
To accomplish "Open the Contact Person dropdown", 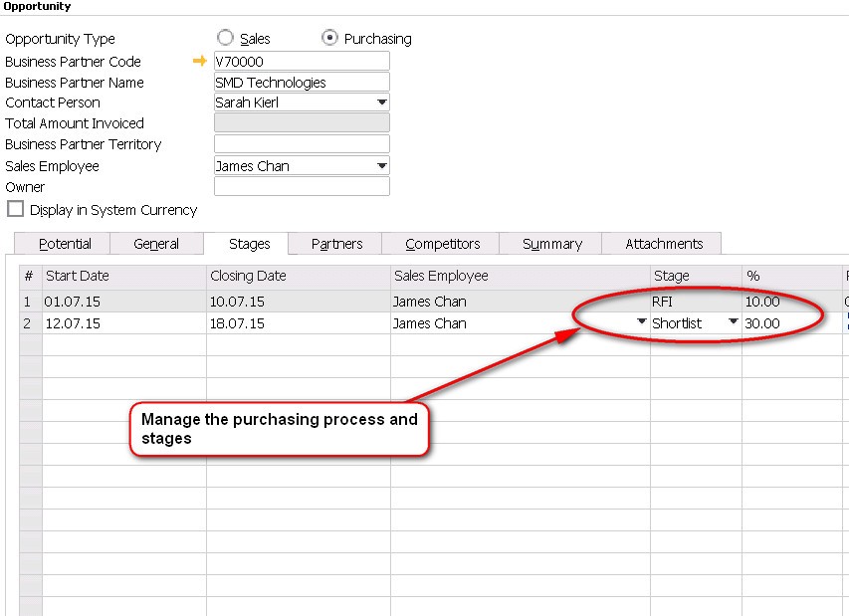I will point(382,103).
